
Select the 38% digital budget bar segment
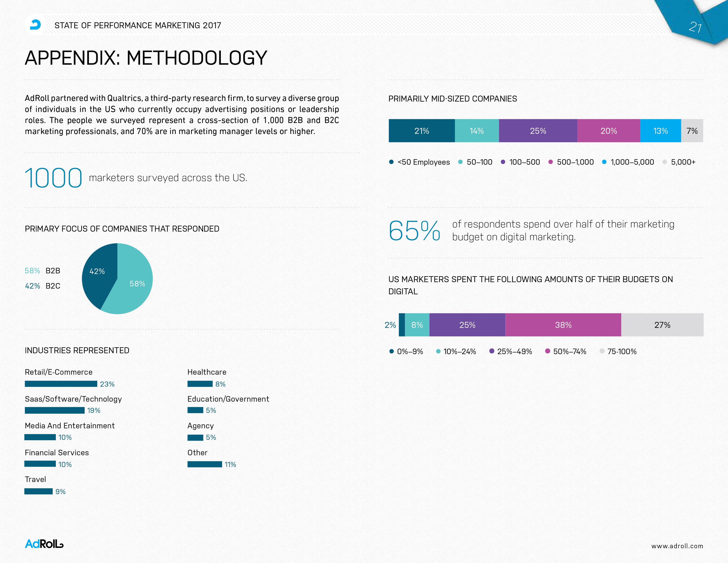click(x=563, y=325)
